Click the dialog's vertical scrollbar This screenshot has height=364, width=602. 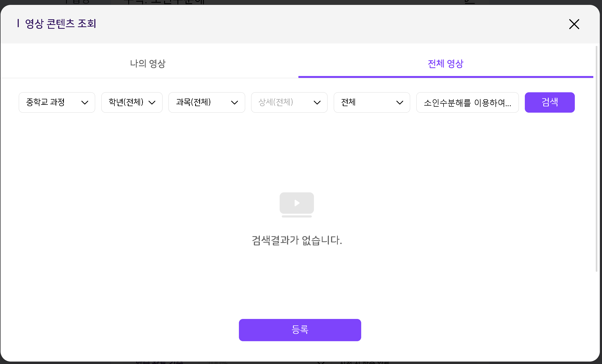pos(596,159)
